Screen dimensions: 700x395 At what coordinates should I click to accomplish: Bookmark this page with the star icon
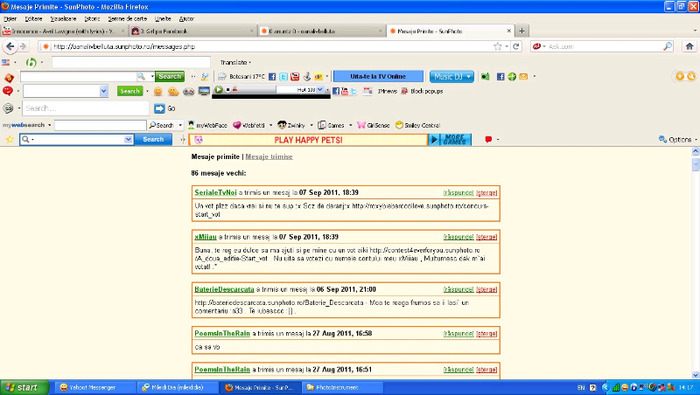(497, 46)
